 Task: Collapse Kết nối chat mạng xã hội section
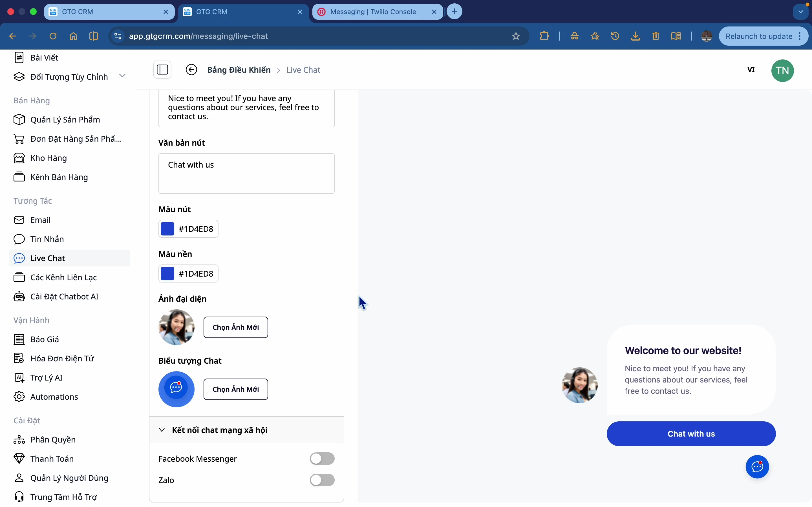[x=162, y=430]
